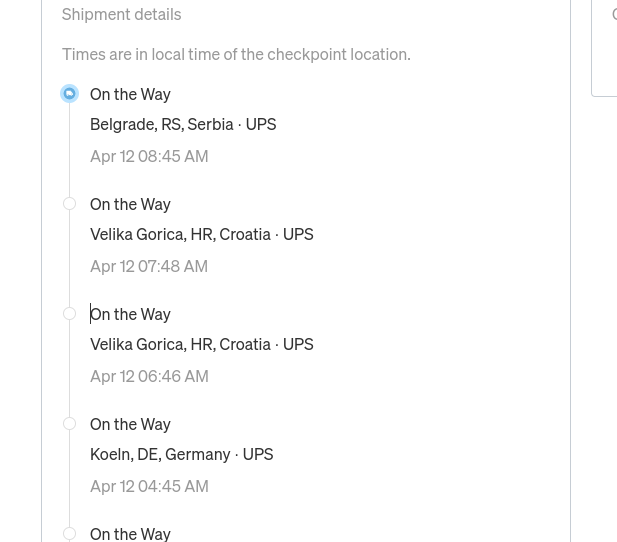Image resolution: width=617 pixels, height=542 pixels.
Task: Click the Apr 12 07:48 AM timestamp
Action: point(149,266)
